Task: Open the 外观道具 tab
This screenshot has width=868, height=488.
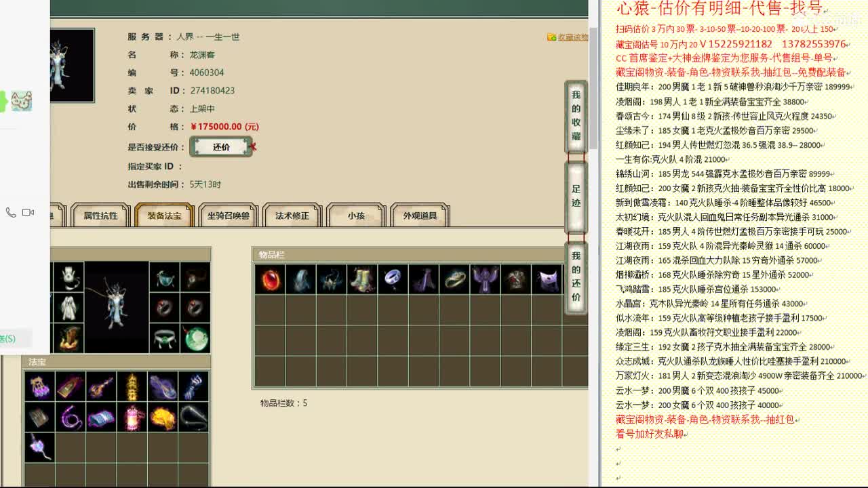Action: 420,216
